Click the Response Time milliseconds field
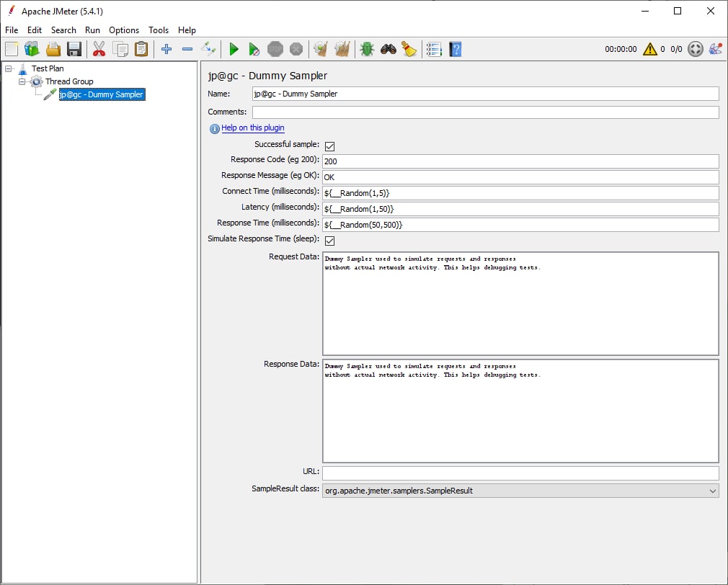This screenshot has height=585, width=728. tap(520, 225)
